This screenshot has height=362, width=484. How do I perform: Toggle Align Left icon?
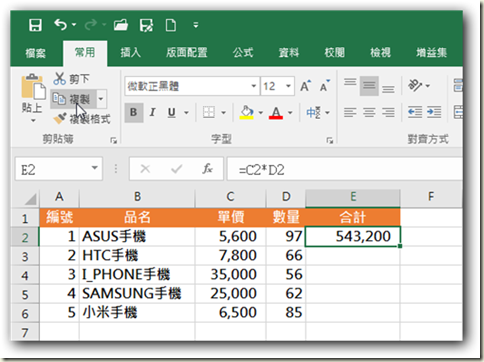coord(350,113)
